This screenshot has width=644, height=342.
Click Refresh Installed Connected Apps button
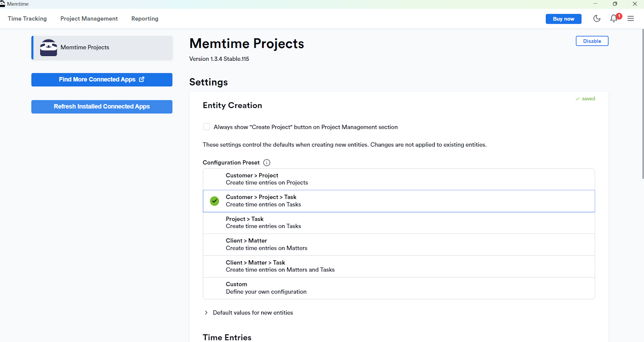102,107
